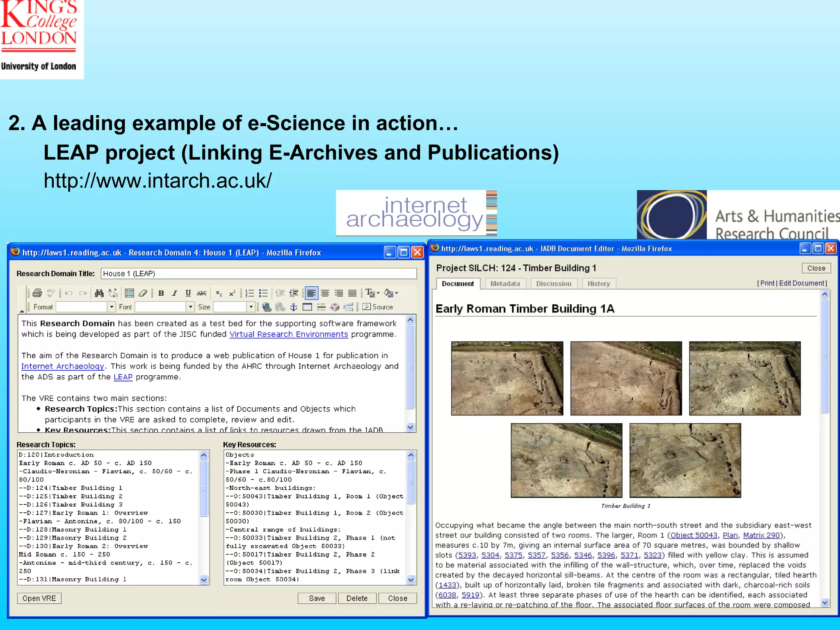Click the Edit Document link
The width and height of the screenshot is (840, 630).
point(802,283)
